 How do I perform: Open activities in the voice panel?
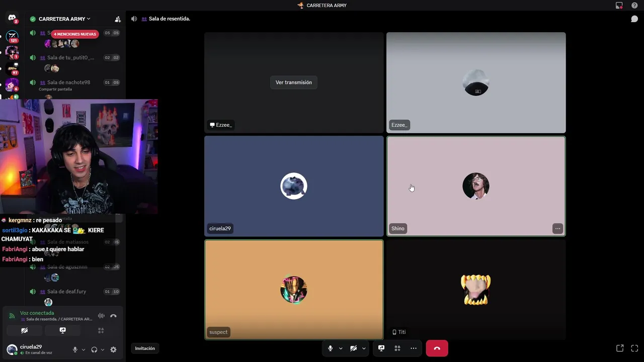[101, 330]
